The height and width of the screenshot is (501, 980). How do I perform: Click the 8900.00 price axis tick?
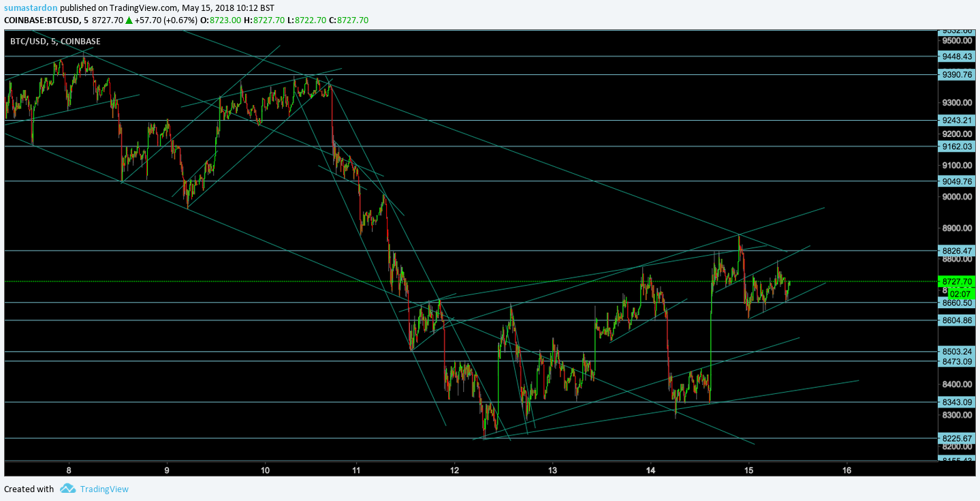coord(956,228)
